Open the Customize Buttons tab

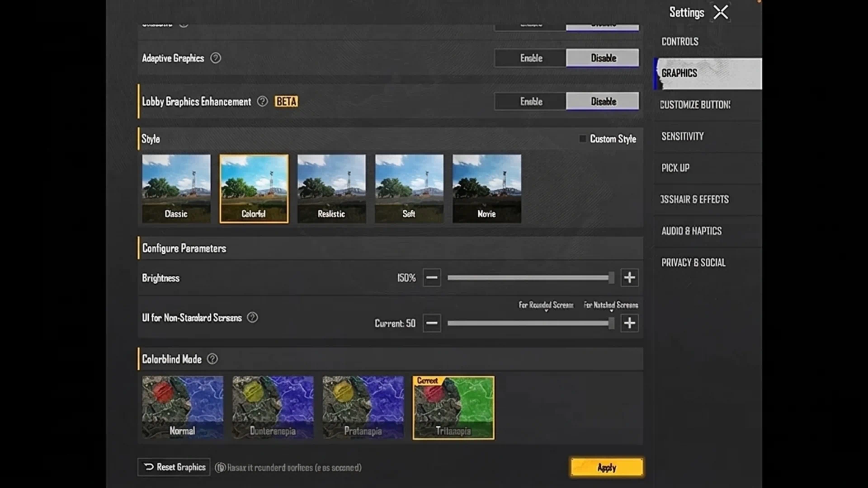tap(708, 105)
